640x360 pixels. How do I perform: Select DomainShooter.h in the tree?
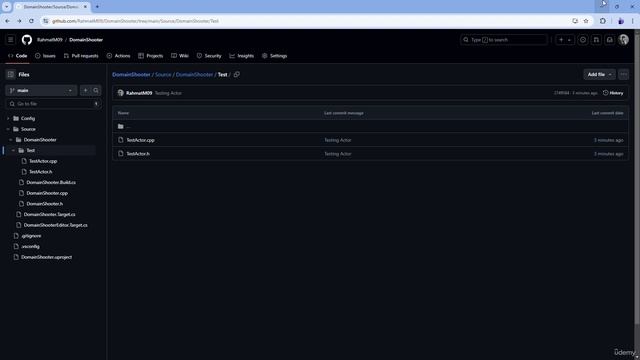44,204
